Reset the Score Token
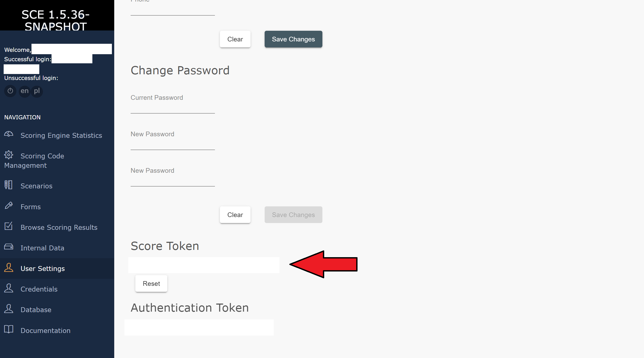 click(151, 284)
